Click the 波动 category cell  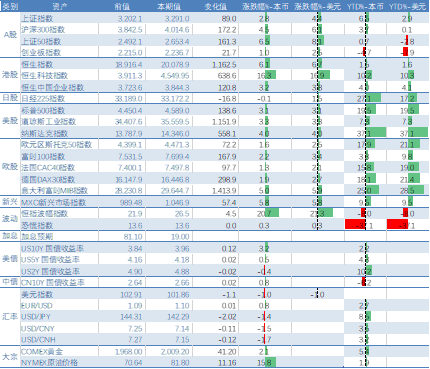[x=10, y=219]
